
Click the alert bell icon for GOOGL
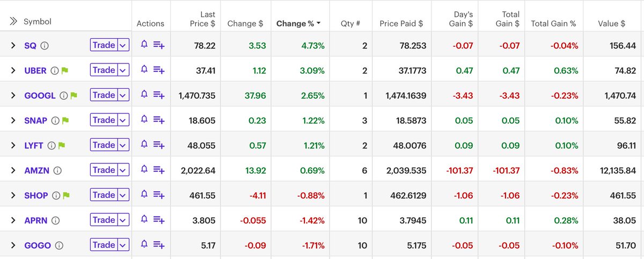pyautogui.click(x=144, y=95)
